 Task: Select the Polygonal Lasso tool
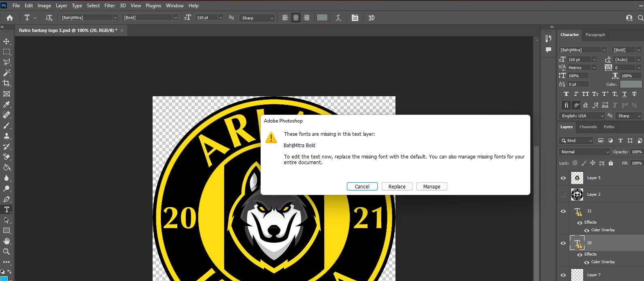coord(6,62)
